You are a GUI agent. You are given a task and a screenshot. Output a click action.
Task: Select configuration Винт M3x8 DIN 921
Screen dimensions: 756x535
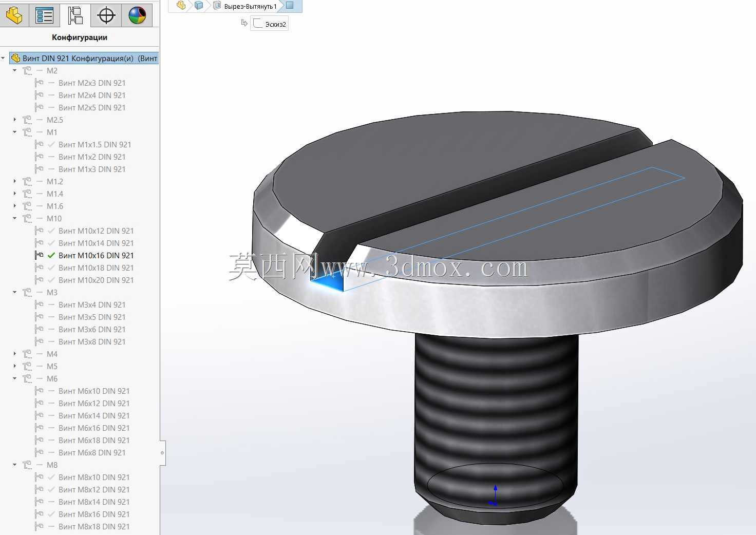pos(92,341)
